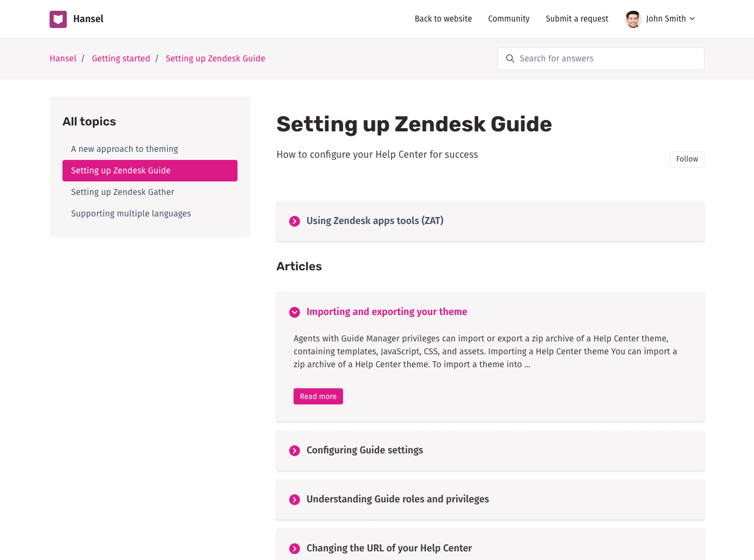
Task: Select A new approach to theming topic
Action: pos(124,149)
